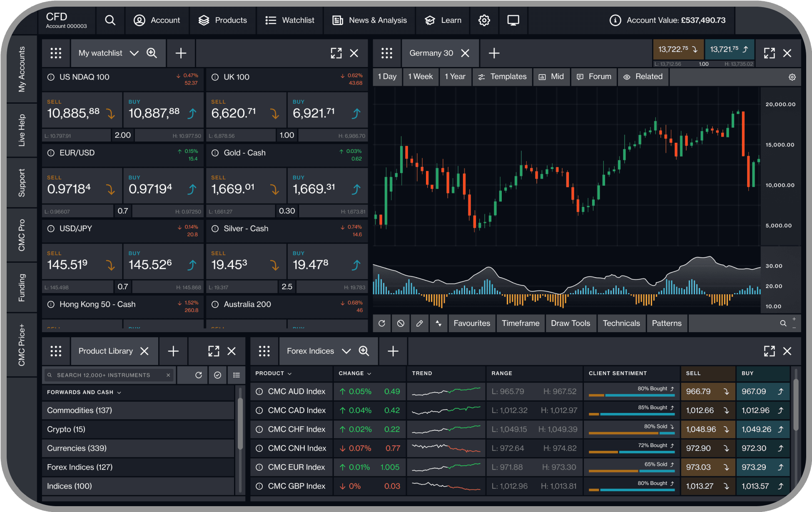Expand the Forex Indices dropdown
The image size is (812, 512).
[x=346, y=351]
